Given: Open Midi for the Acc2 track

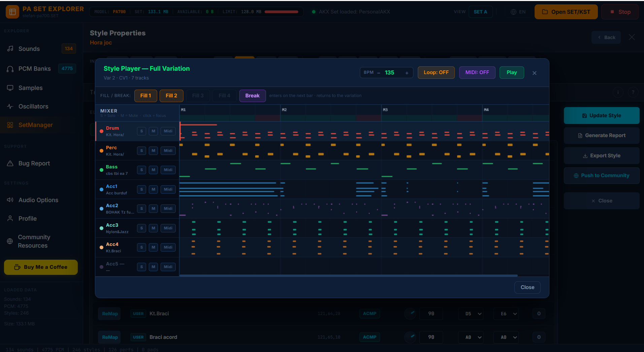Looking at the screenshot, I should [168, 209].
